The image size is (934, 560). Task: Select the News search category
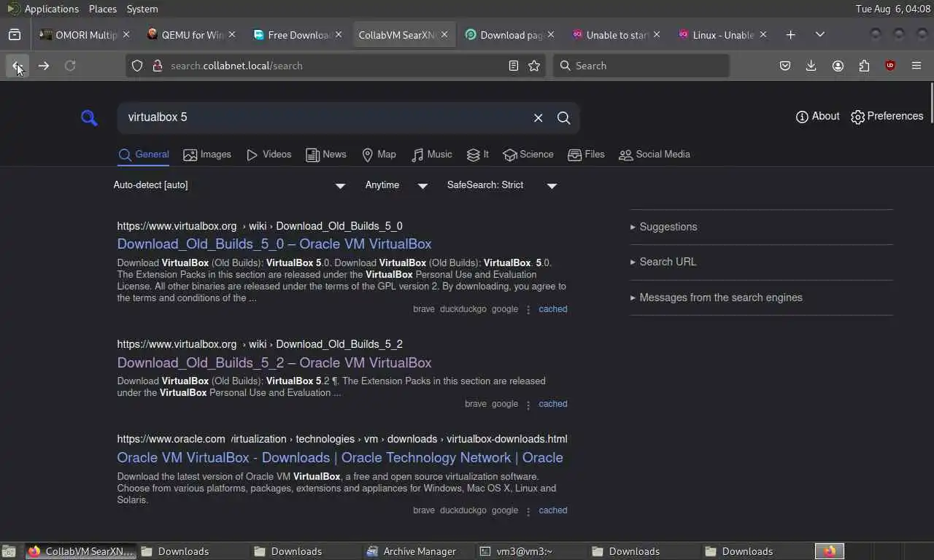click(326, 155)
